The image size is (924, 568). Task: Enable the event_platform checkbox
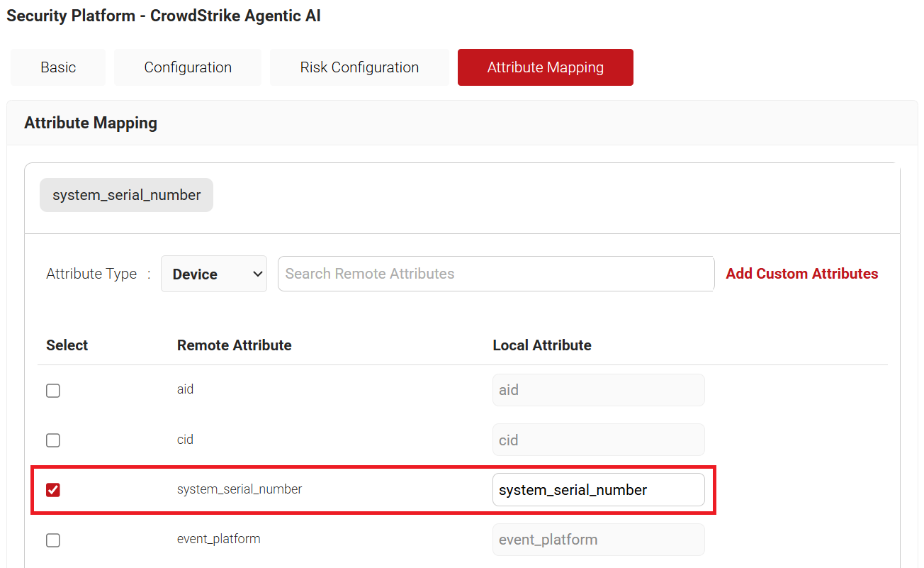[53, 540]
